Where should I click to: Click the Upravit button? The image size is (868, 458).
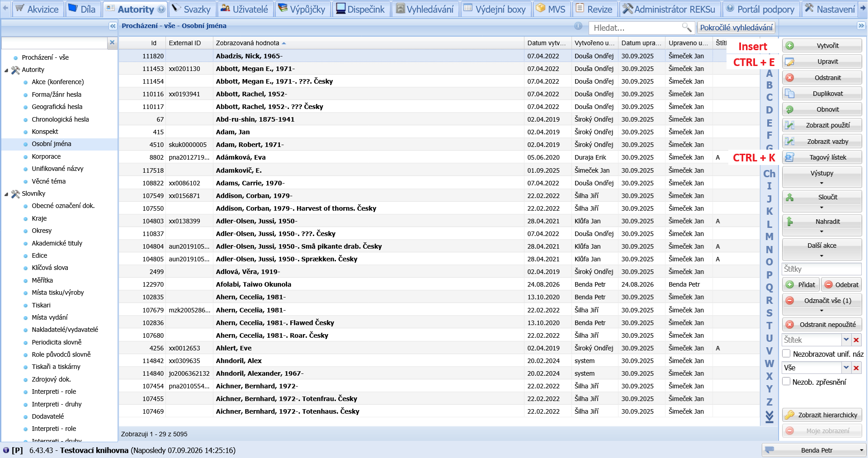coord(822,62)
